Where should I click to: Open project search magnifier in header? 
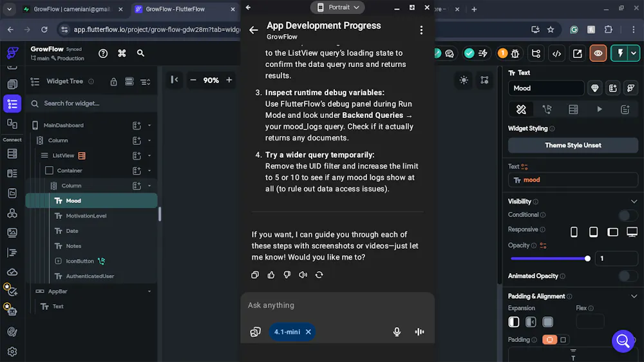[x=140, y=53]
